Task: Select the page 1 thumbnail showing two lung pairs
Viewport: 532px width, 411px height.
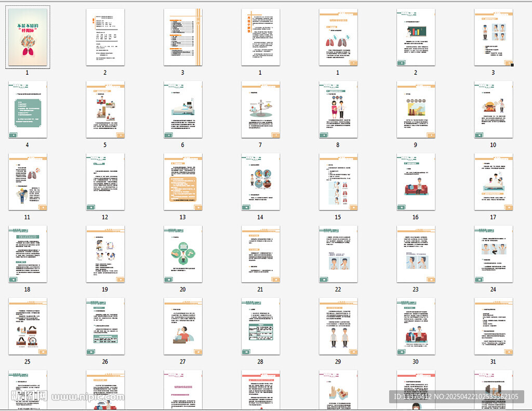Action: (338, 37)
